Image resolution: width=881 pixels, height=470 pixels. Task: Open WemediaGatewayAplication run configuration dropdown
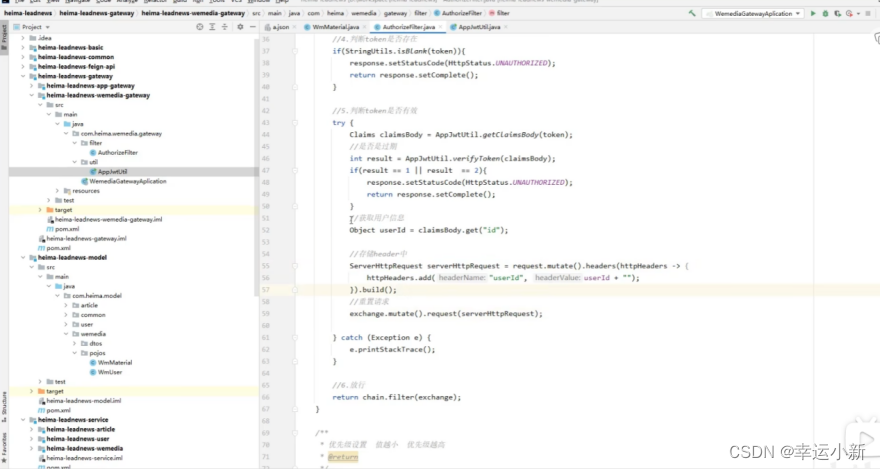753,13
